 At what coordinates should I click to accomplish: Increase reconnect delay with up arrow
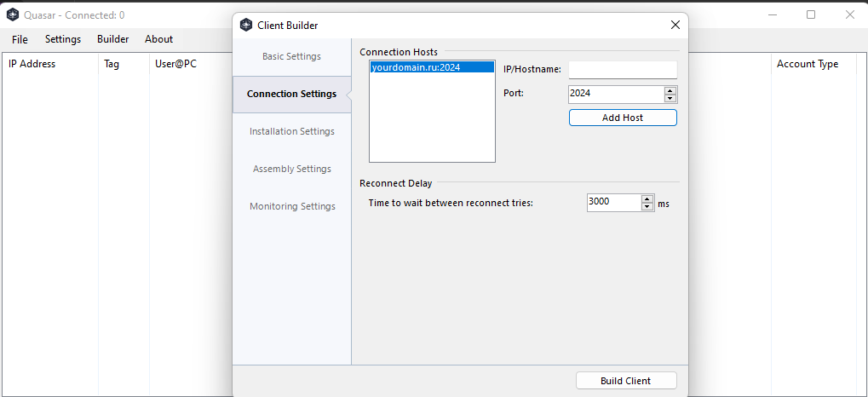pyautogui.click(x=647, y=198)
